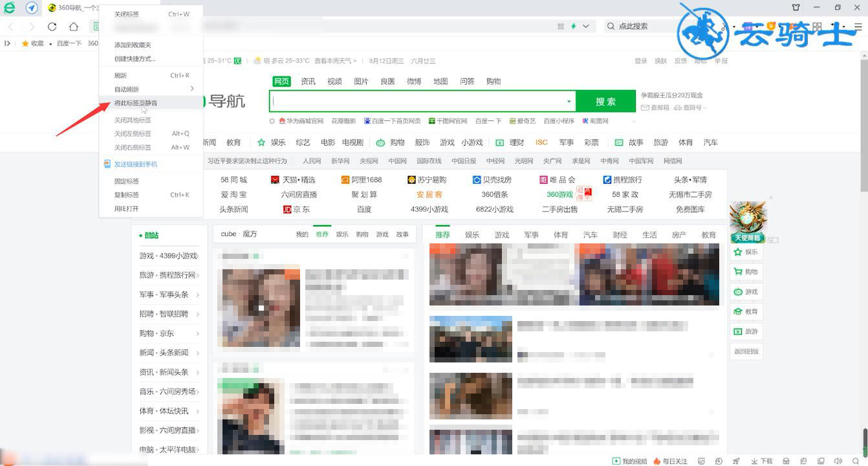Click the 360 browser logo icon
The width and height of the screenshot is (868, 466).
tap(9, 8)
